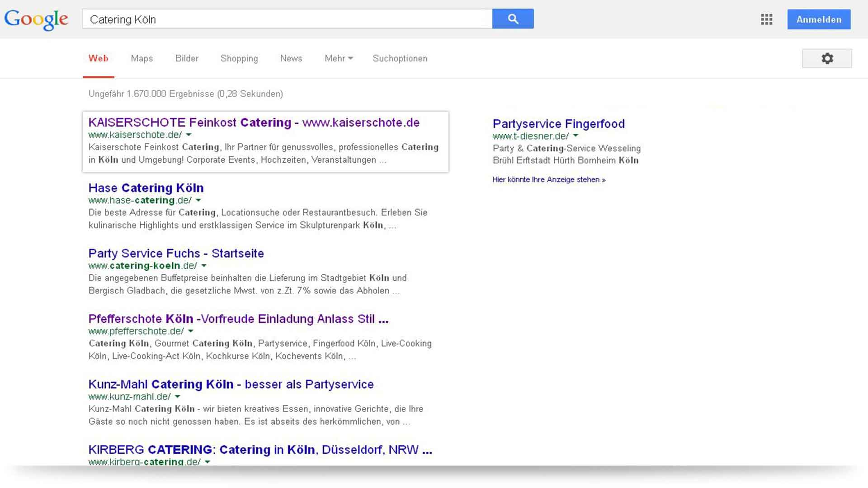Switch to the Shopping tab
Viewport: 868px width, 488px height.
(239, 58)
